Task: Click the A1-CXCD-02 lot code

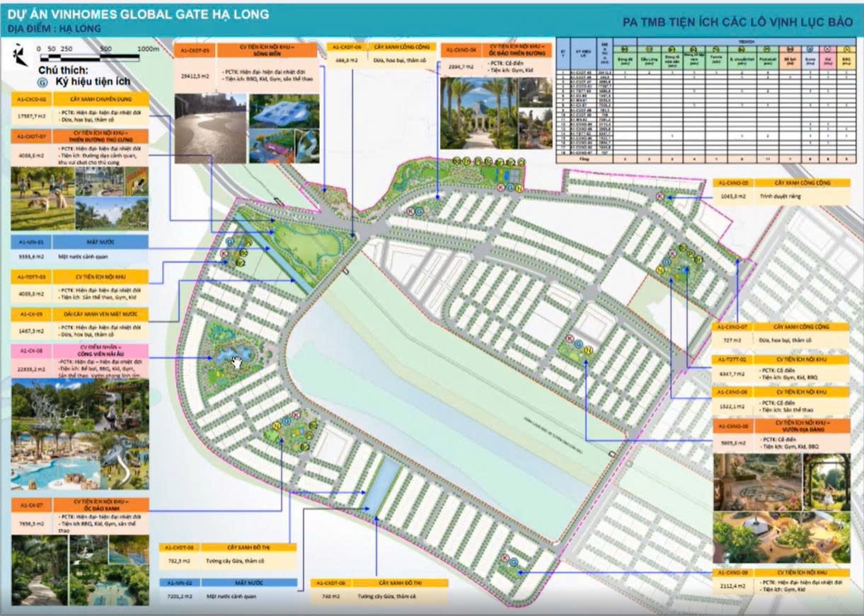Action: click(x=33, y=100)
